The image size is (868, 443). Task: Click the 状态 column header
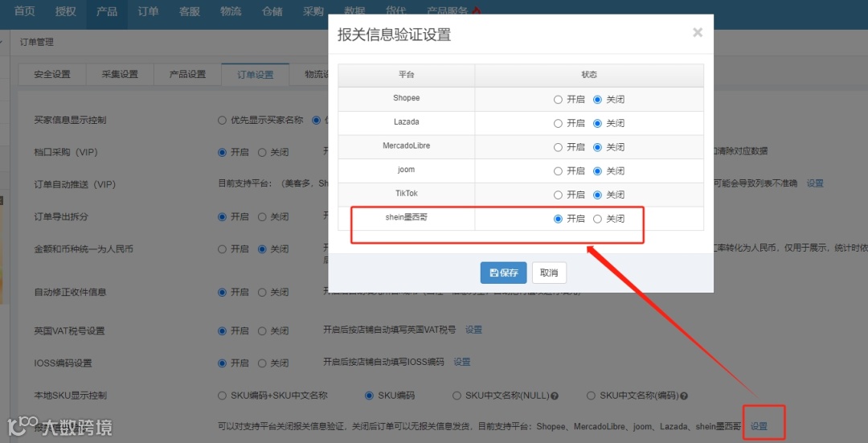589,75
